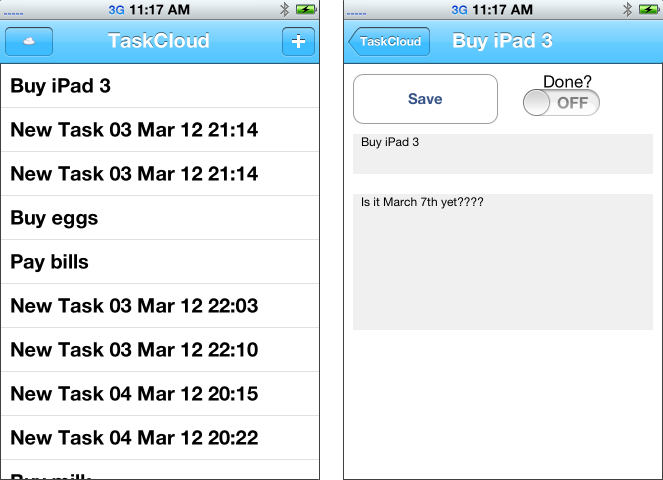Add a new task with plus icon
663x480 pixels.
(298, 41)
